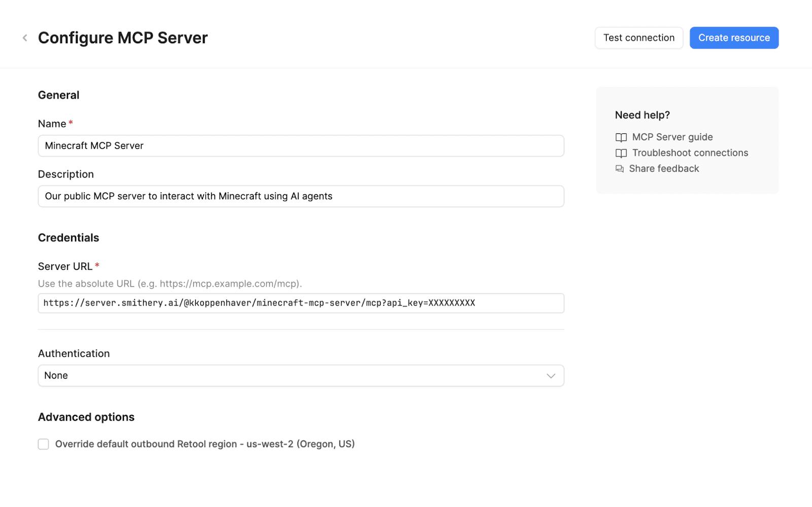Open the Troubleshoot connections help link
The image size is (812, 507).
click(690, 153)
